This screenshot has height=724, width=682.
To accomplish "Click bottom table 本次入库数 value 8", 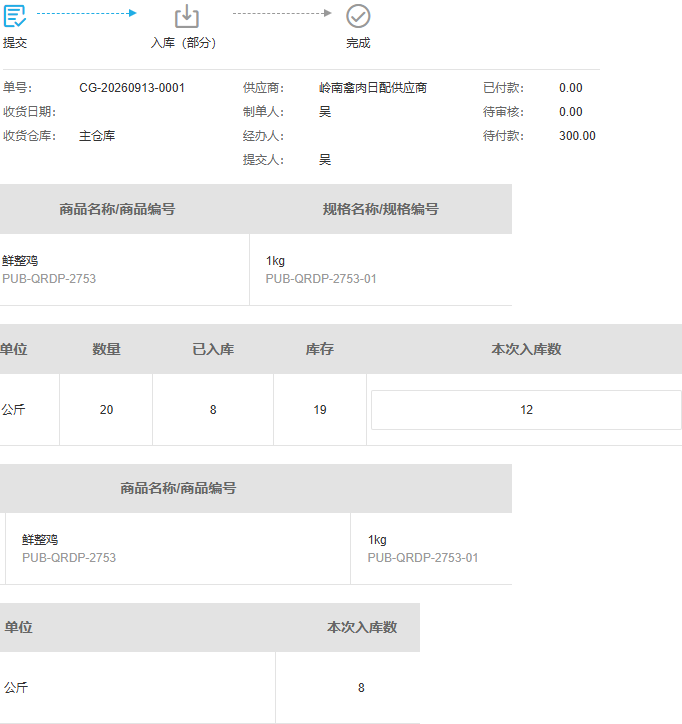I will [361, 688].
